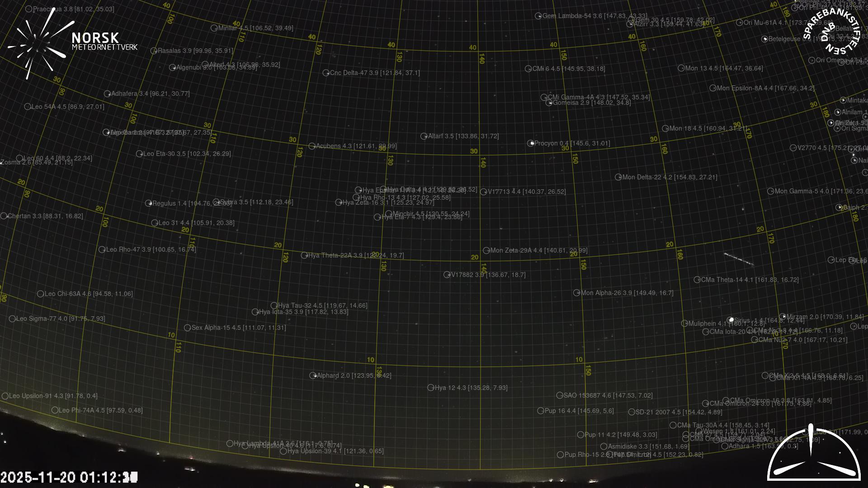The image size is (868, 488).
Task: Click the Alphard star circle marker
Action: coord(313,375)
